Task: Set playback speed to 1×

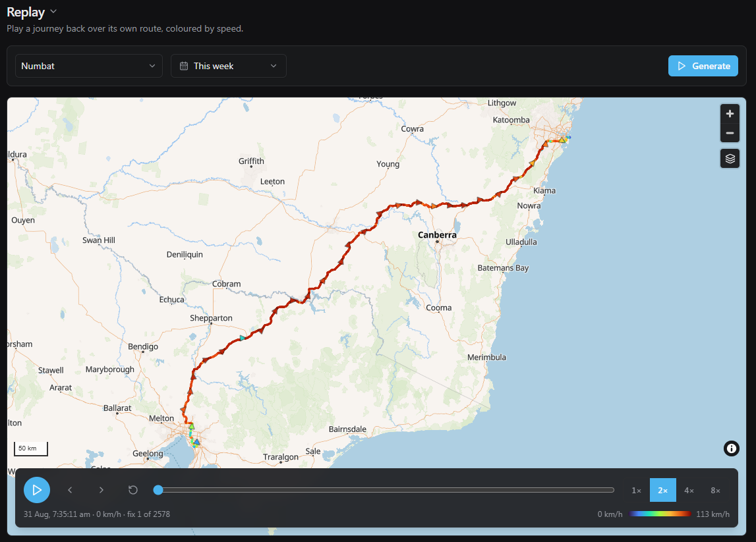Action: pyautogui.click(x=637, y=491)
